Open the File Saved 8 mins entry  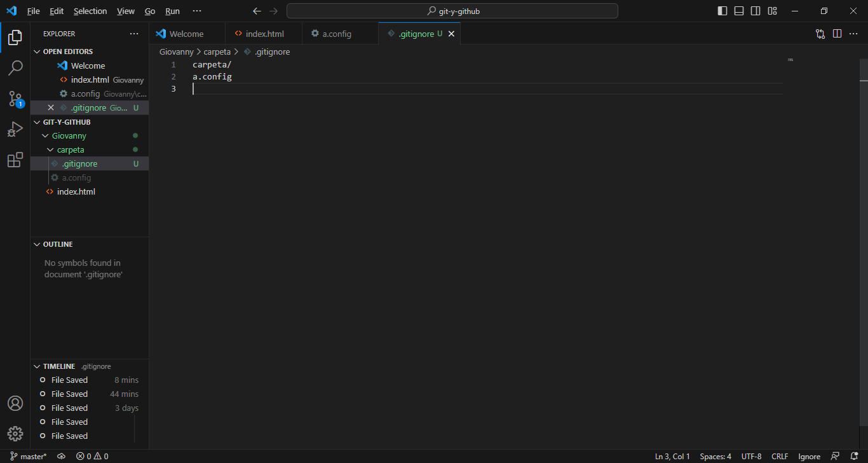[x=90, y=380]
